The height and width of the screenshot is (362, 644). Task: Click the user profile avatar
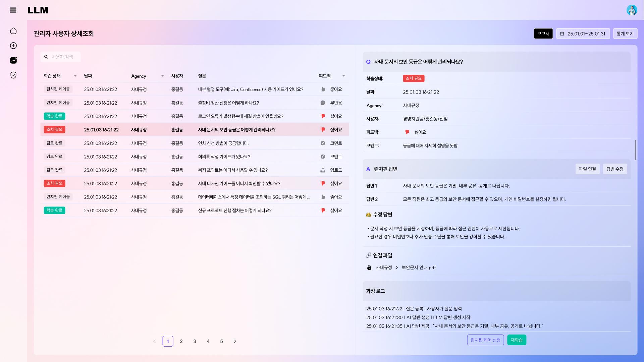click(x=632, y=10)
